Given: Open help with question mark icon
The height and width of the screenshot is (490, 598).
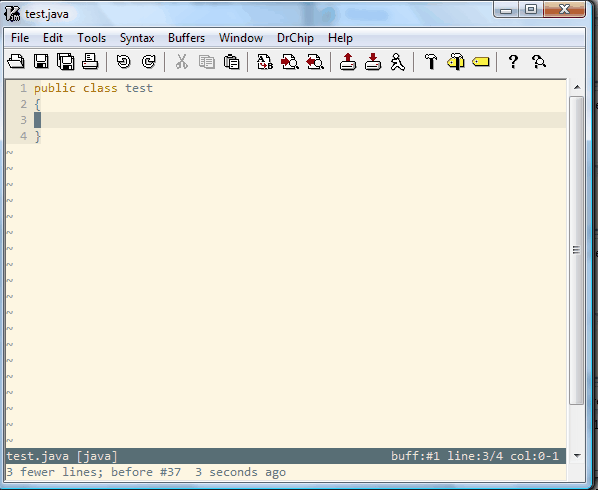Looking at the screenshot, I should click(513, 61).
